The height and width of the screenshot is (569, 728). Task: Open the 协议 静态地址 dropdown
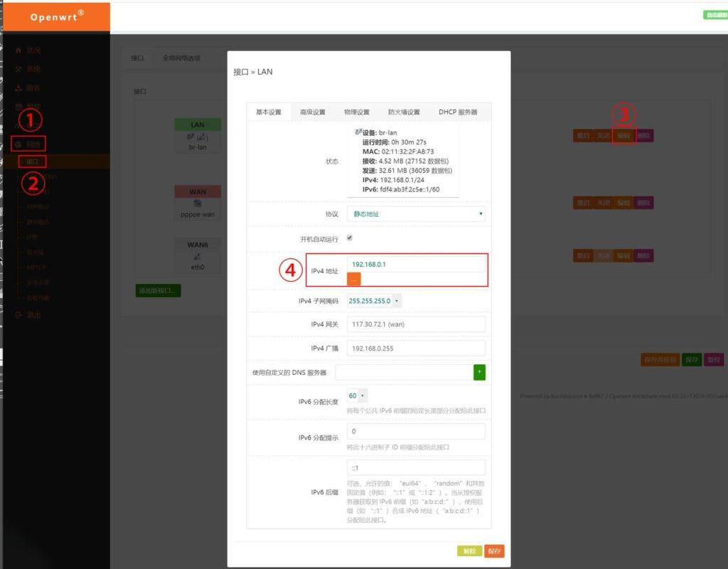coord(416,214)
